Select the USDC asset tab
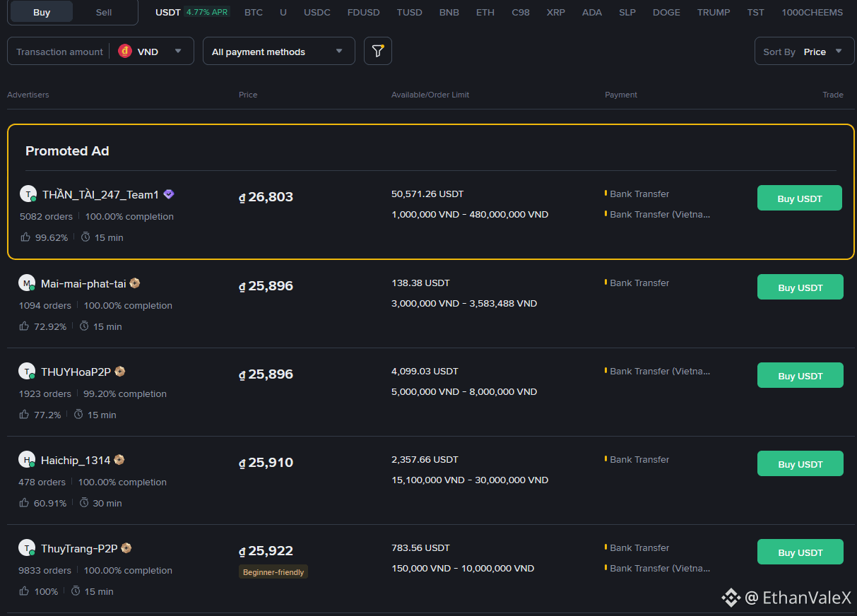Viewport: 857px width, 616px height. [x=317, y=12]
